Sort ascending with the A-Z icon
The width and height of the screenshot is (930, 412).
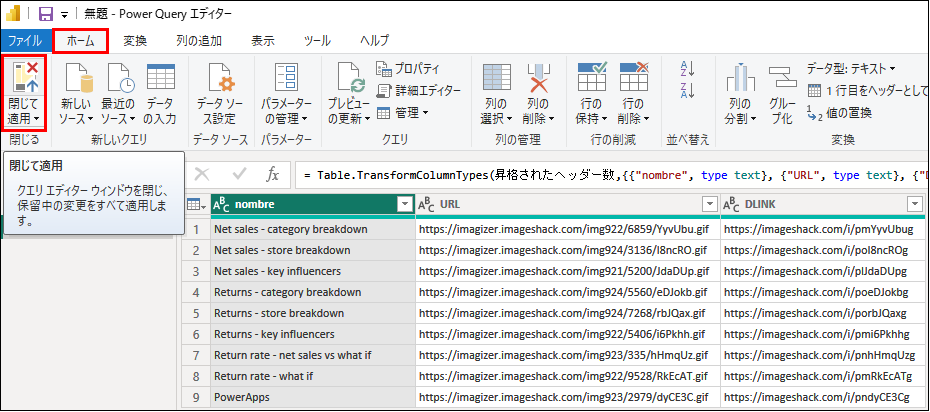point(687,69)
